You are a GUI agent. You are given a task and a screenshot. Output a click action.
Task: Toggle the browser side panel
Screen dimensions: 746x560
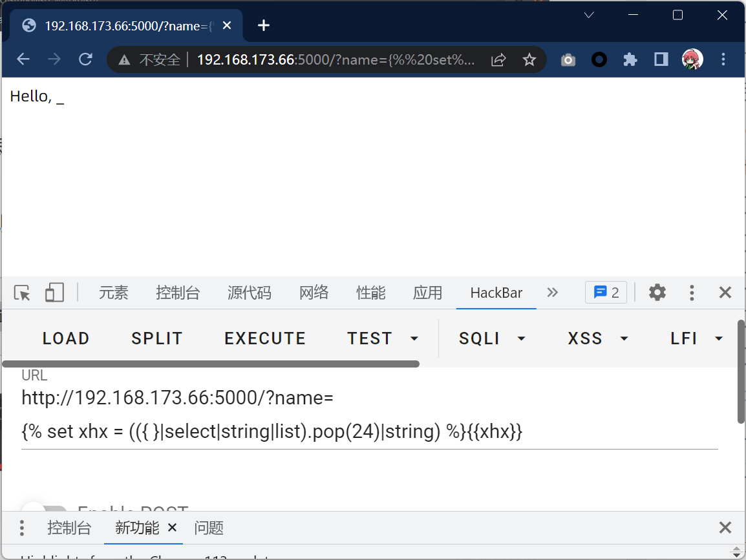point(661,60)
